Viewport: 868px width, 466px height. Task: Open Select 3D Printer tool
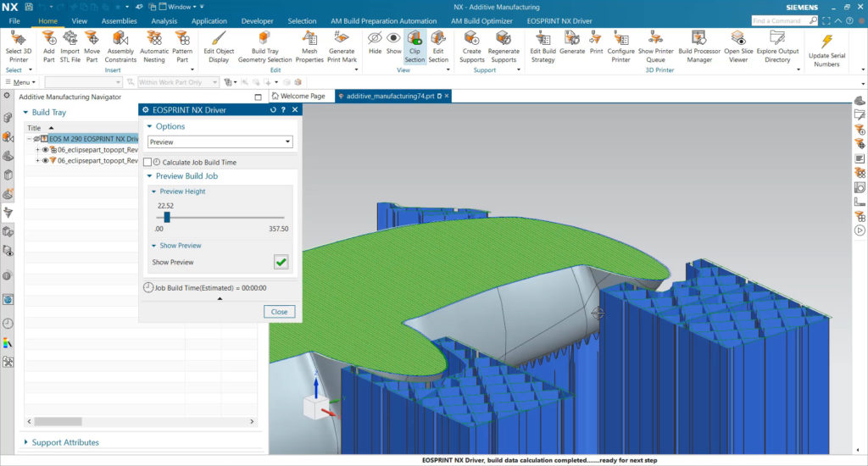point(19,47)
